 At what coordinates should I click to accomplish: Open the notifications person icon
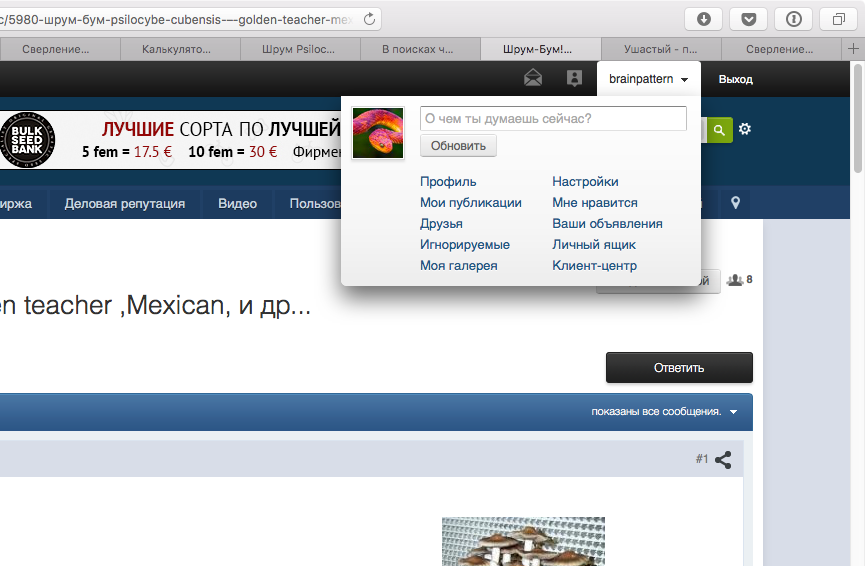click(x=574, y=78)
